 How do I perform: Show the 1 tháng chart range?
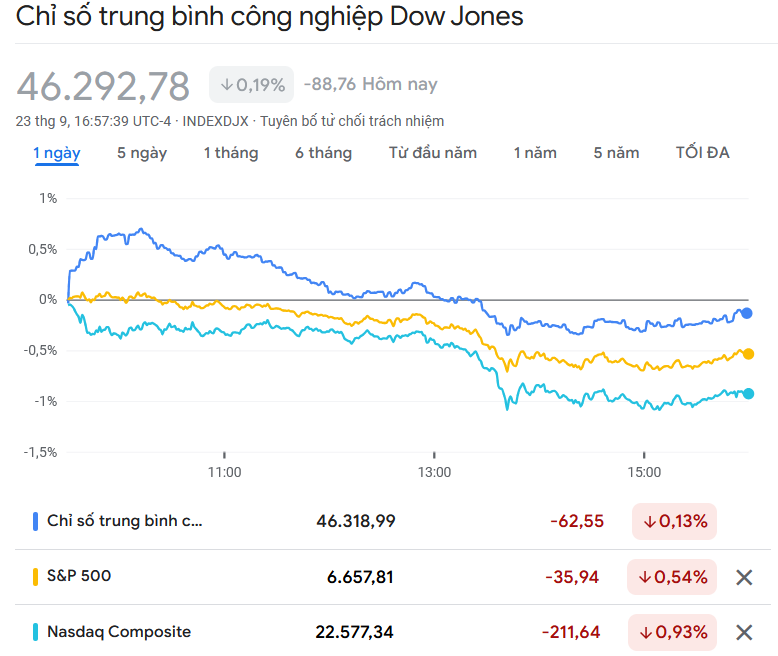231,153
